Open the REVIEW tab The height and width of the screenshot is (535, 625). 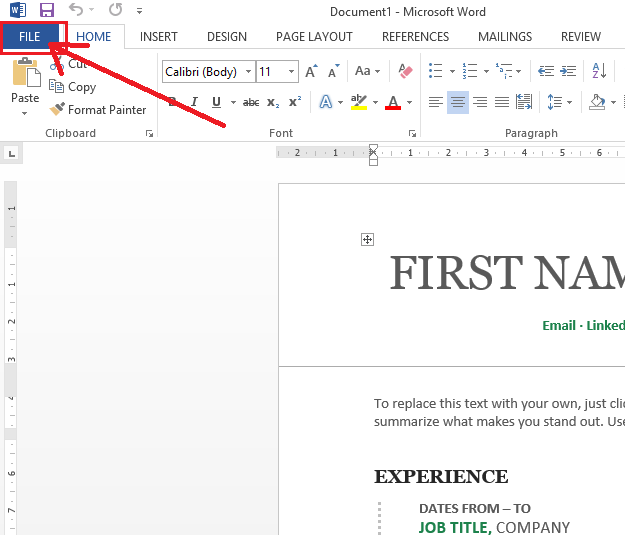[x=581, y=37]
